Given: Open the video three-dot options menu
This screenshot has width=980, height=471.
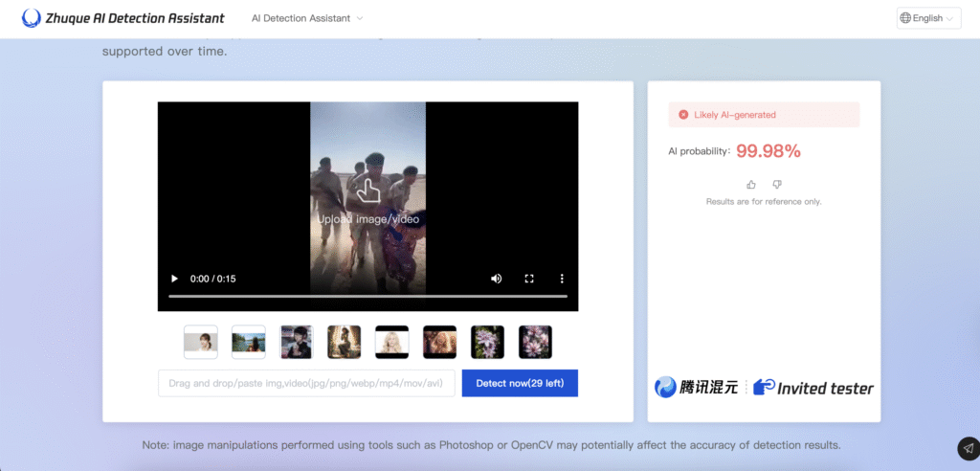Looking at the screenshot, I should (562, 279).
